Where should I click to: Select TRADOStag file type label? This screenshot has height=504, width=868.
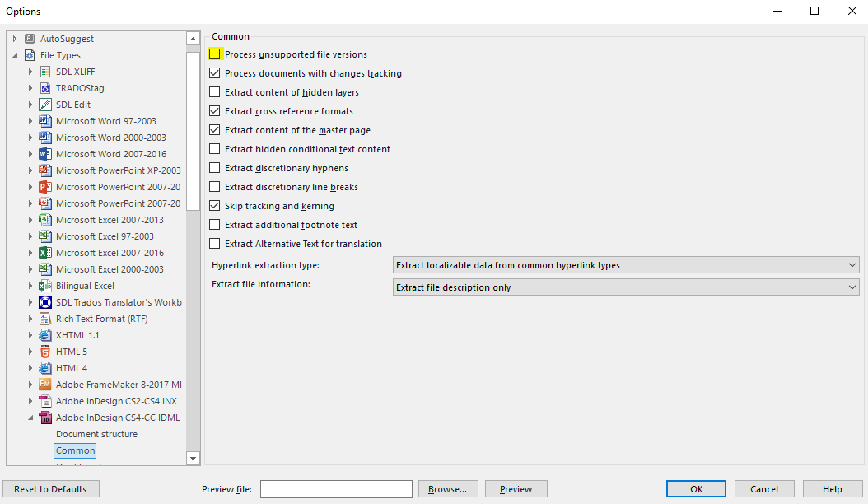coord(80,88)
